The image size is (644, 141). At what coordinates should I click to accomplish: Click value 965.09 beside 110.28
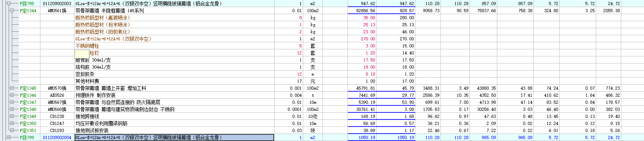pyautogui.click(x=488, y=137)
